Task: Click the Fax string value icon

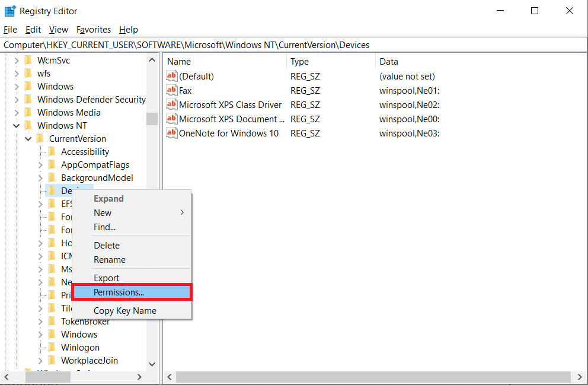Action: (x=172, y=91)
